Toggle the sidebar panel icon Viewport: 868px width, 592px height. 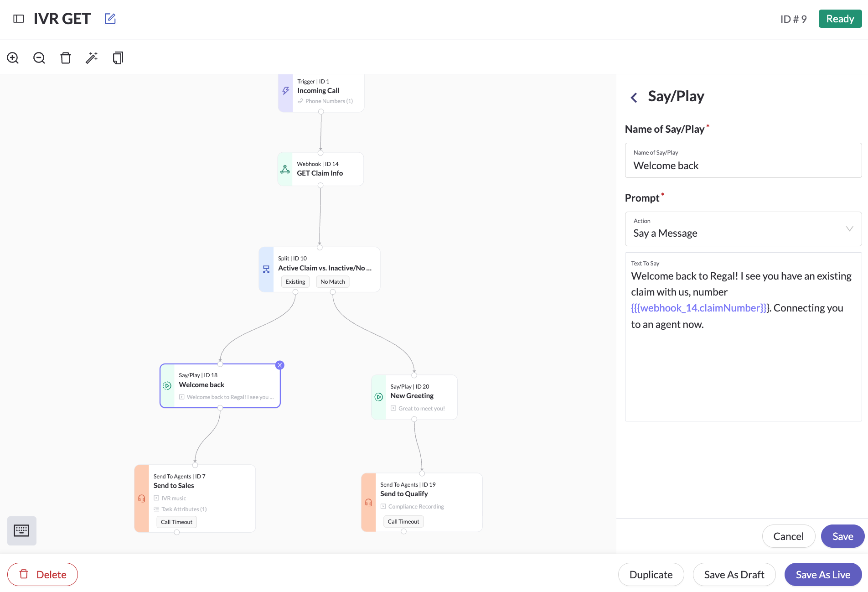(x=19, y=19)
